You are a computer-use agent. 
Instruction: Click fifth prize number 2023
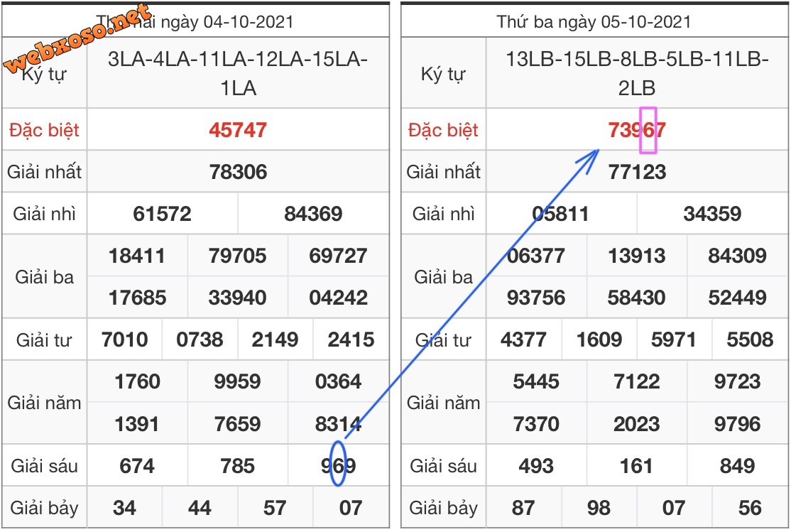point(637,424)
